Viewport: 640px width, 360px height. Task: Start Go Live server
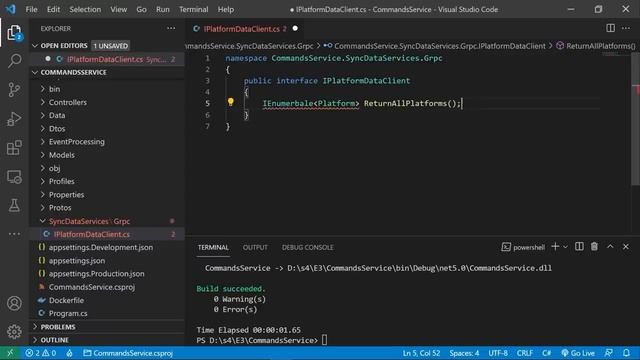[x=578, y=353]
